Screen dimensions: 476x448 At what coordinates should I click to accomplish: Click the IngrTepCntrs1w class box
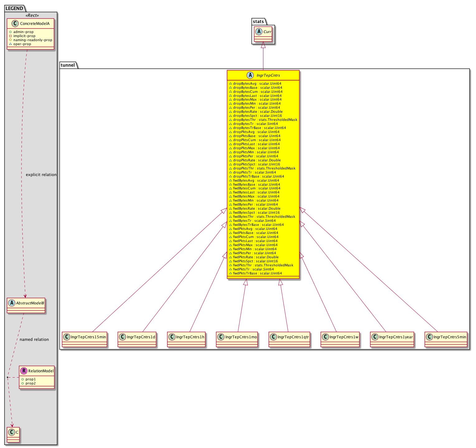pyautogui.click(x=340, y=340)
